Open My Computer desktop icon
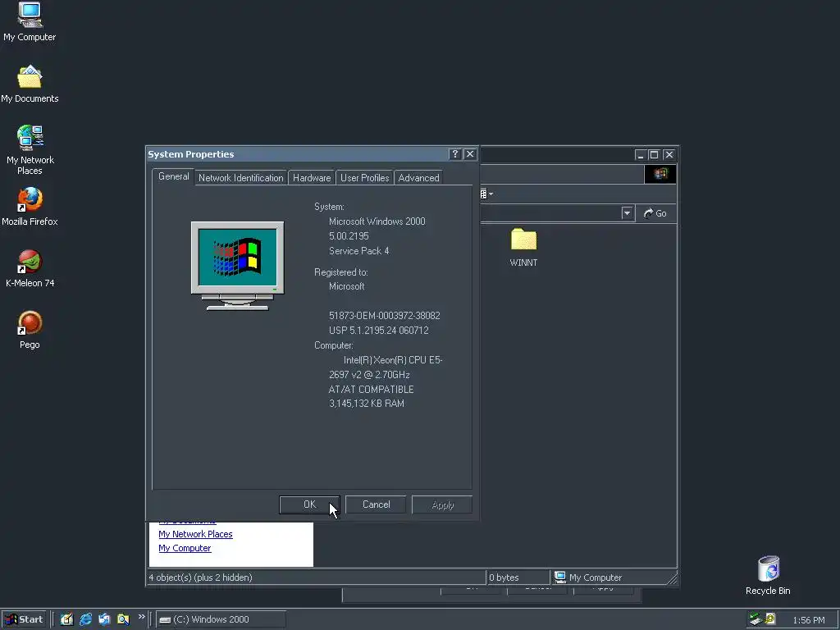Image resolution: width=840 pixels, height=630 pixels. (30, 21)
